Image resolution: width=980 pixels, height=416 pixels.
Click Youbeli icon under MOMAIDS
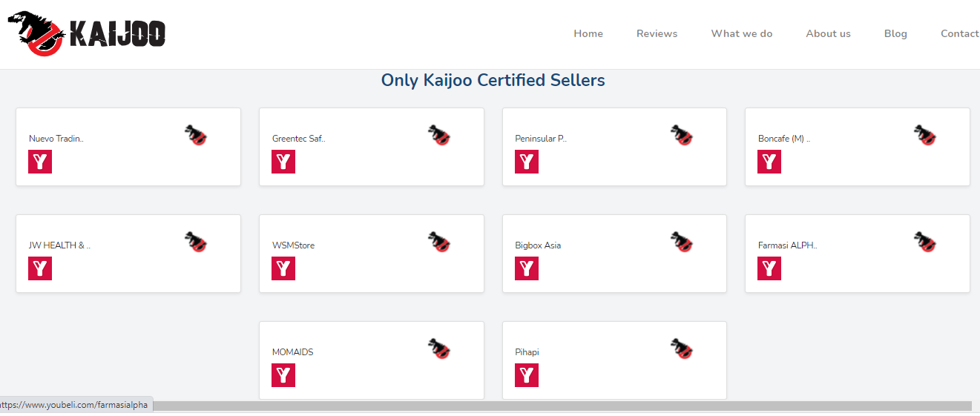point(283,375)
